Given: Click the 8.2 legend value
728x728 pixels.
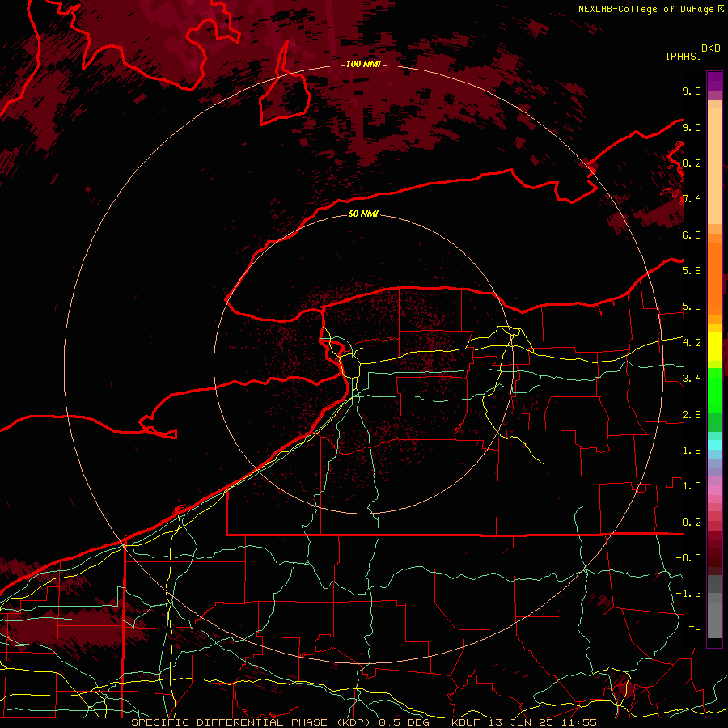Looking at the screenshot, I should 692,163.
